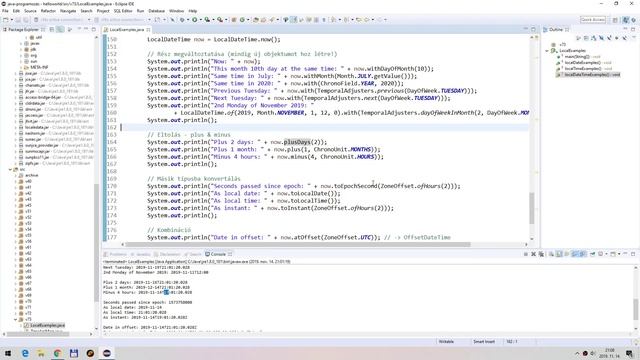This screenshot has width=640, height=360.
Task: Select the LocalExamples.java editor tab
Action: tap(127, 29)
